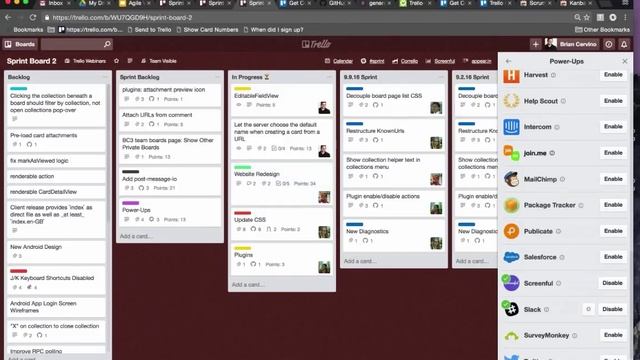Star the Sprint Board 2 board
640x360 pixels.
tap(116, 61)
